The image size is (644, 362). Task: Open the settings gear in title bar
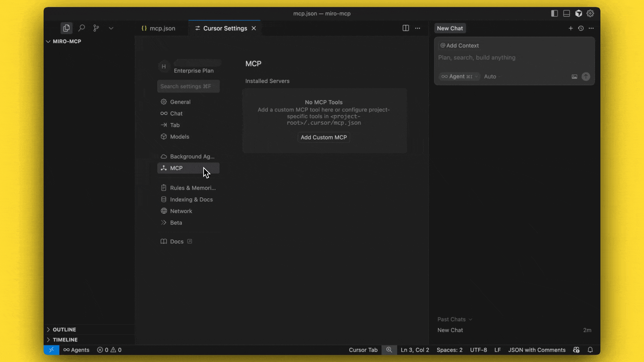coord(590,13)
